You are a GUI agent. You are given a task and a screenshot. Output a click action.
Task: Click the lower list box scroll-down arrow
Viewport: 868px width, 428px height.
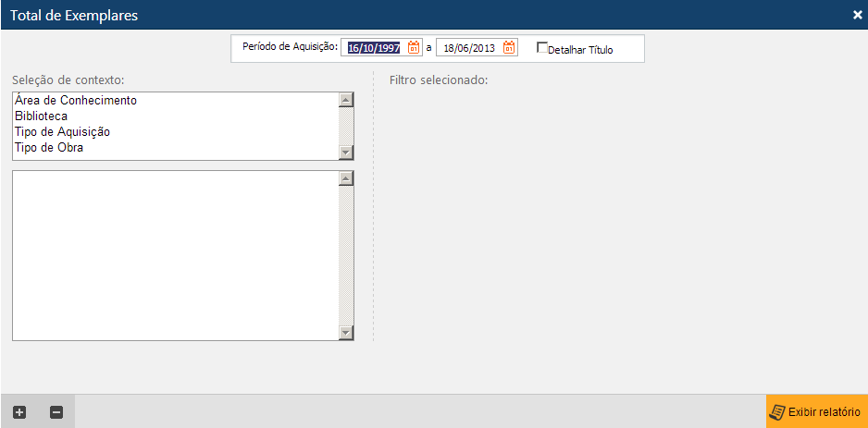pos(346,332)
